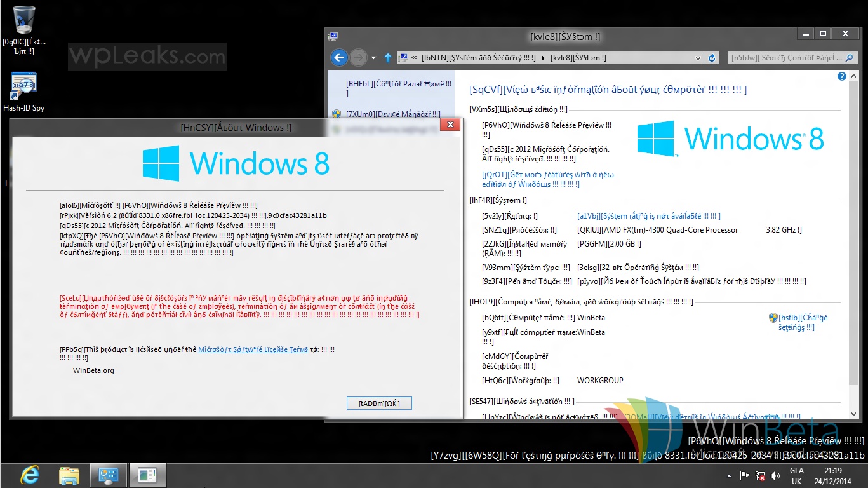868x488 pixels.
Task: Expand the breadcrumb arrow after System and Security
Action: coord(544,58)
